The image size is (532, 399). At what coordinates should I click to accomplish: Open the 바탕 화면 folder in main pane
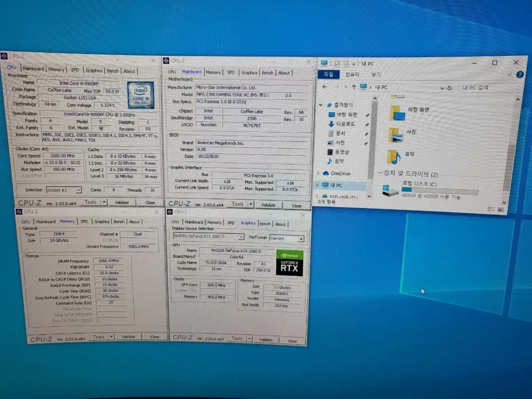click(x=398, y=113)
